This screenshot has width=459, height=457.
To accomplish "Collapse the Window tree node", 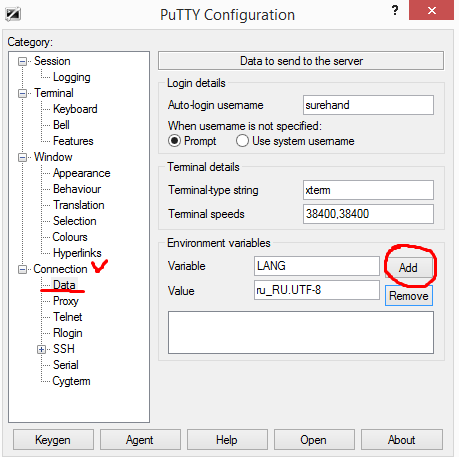I will pos(22,157).
